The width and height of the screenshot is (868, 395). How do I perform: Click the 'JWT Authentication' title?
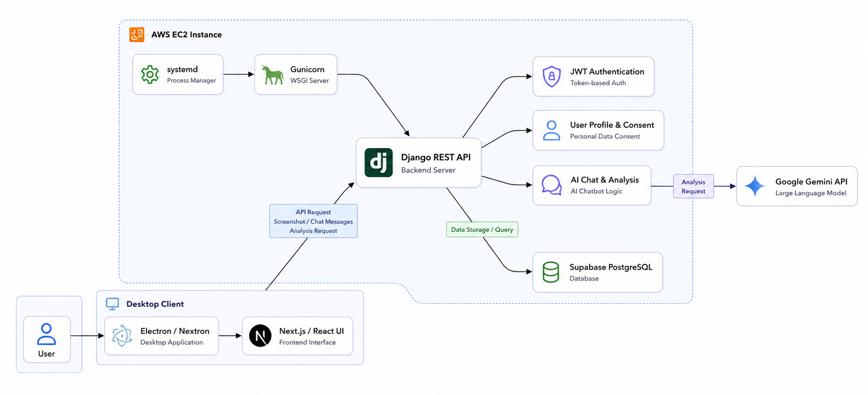(x=607, y=71)
